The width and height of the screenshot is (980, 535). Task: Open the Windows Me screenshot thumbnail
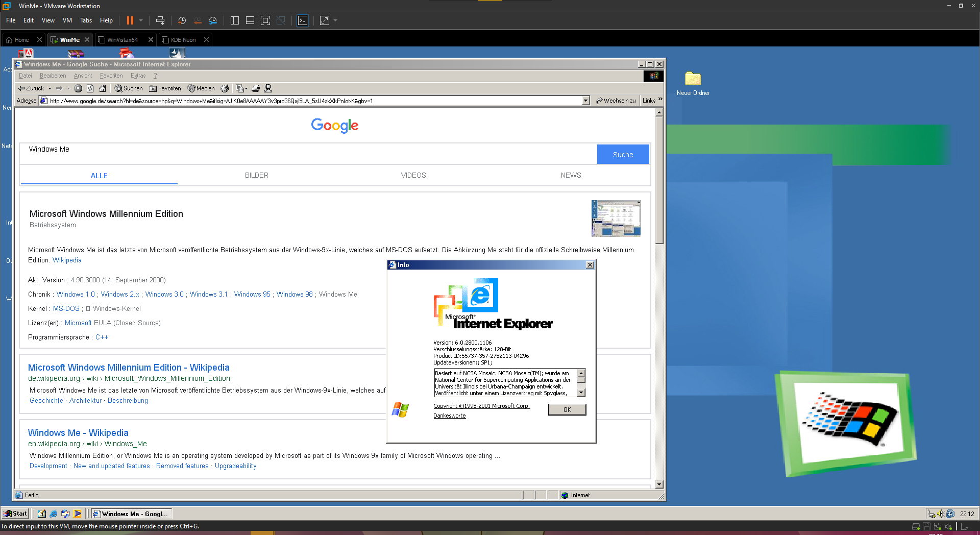(x=616, y=218)
